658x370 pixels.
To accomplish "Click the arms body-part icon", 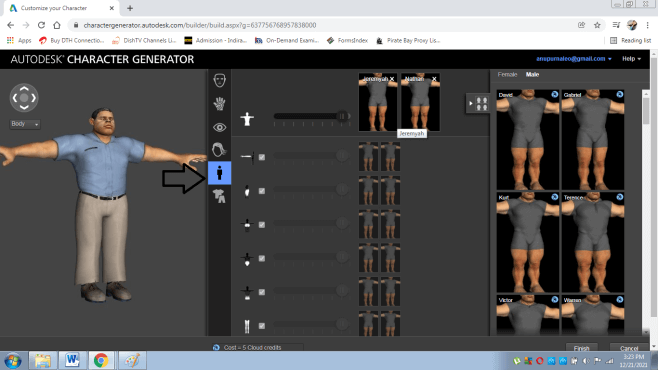I will click(247, 157).
